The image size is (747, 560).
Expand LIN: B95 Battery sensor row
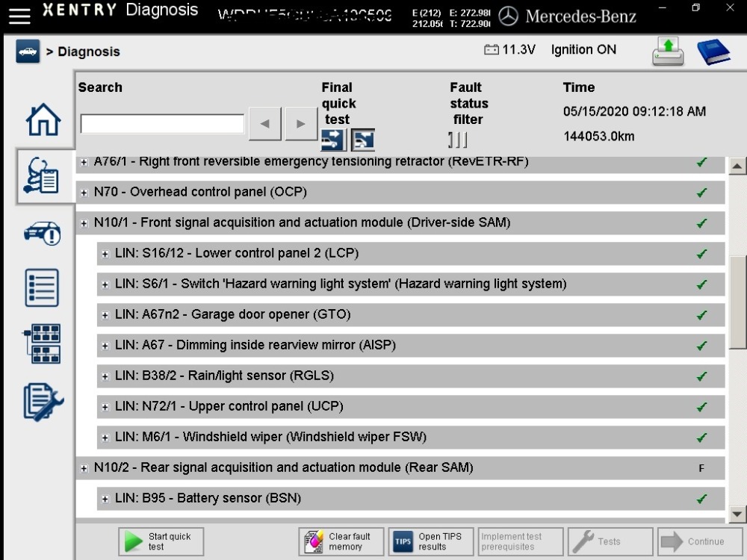tap(105, 499)
